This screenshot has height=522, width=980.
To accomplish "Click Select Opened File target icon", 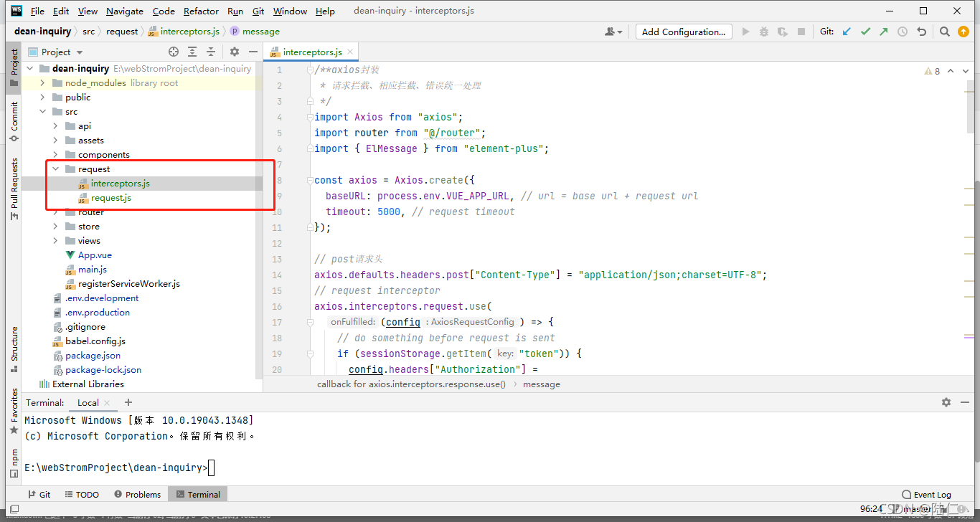I will 174,52.
